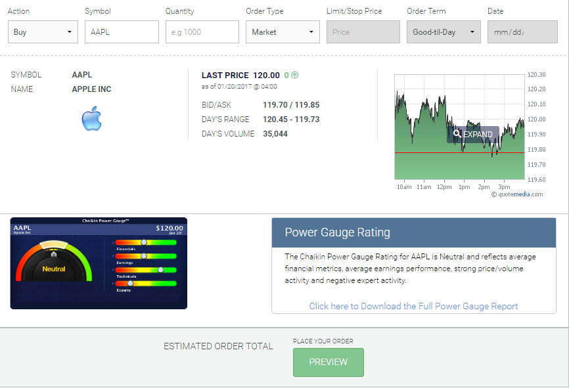Click the Experts gauge slider
This screenshot has width=569, height=392.
pos(146,283)
